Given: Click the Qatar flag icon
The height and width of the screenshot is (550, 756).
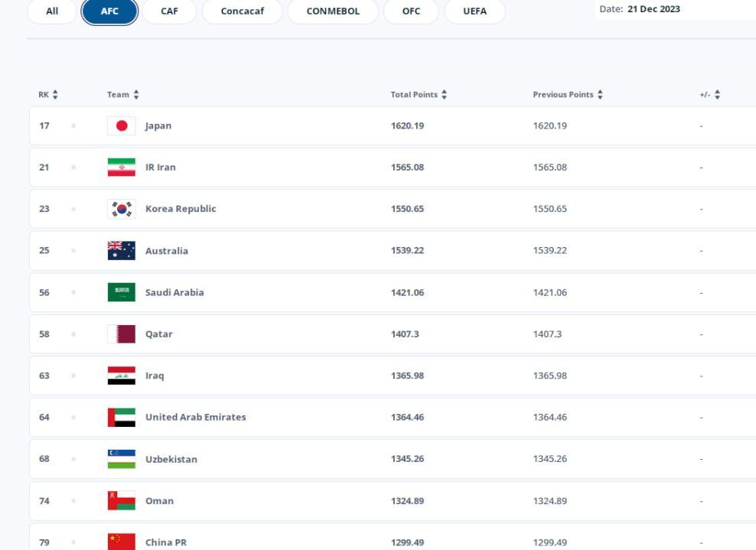Looking at the screenshot, I should click(x=121, y=334).
